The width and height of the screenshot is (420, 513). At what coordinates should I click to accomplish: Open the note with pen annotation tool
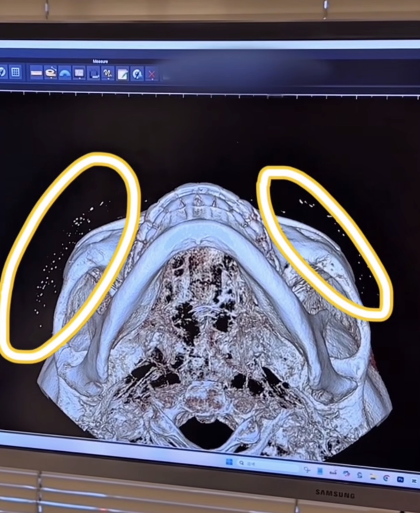coord(123,74)
